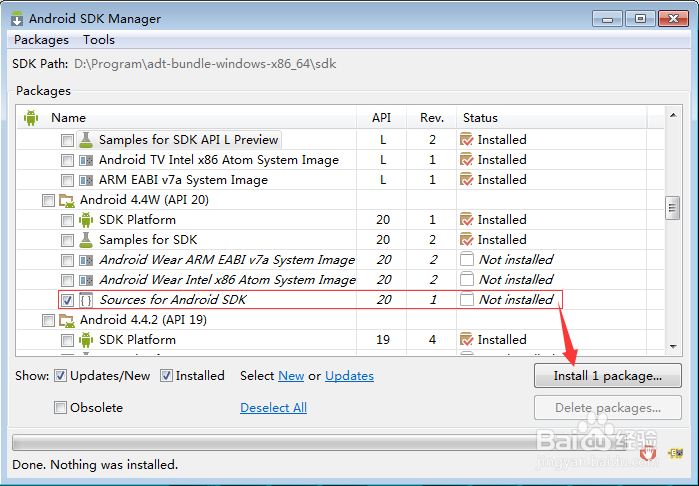Click the Android icon in Name column header
Image resolution: width=699 pixels, height=486 pixels.
point(30,118)
